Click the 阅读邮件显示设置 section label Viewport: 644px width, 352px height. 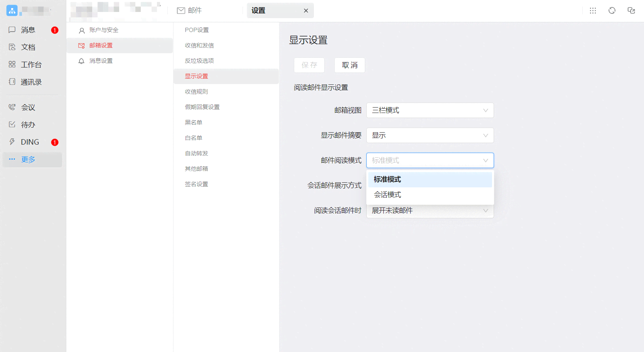(321, 88)
